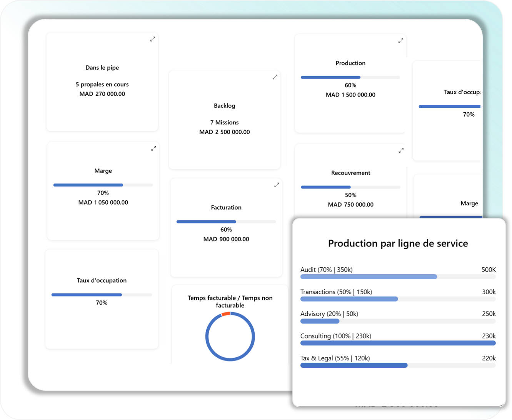512x420 pixels.
Task: Open the 5 propales en cours text
Action: (102, 84)
